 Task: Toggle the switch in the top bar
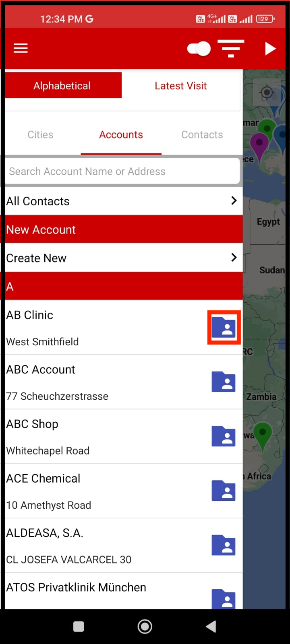(199, 49)
